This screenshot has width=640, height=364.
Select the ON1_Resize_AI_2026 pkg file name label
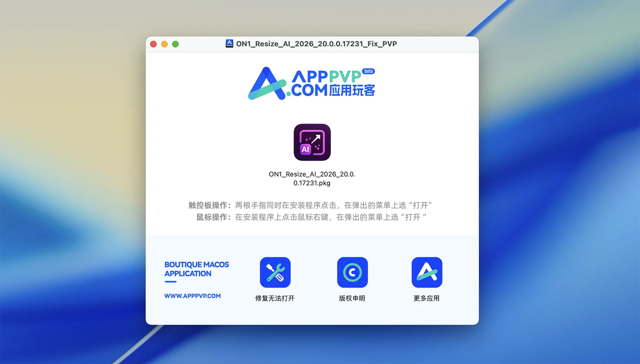(312, 178)
